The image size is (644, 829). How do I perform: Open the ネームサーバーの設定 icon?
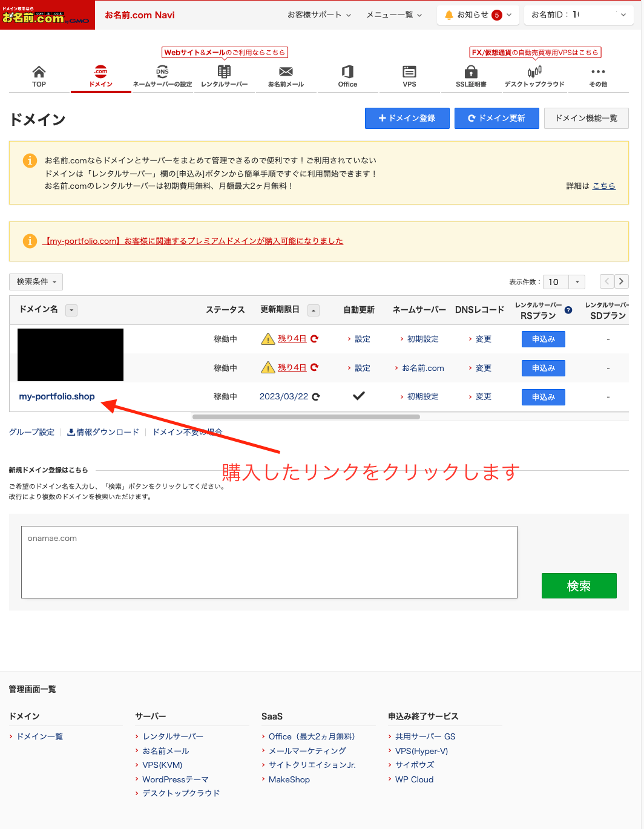pos(162,71)
